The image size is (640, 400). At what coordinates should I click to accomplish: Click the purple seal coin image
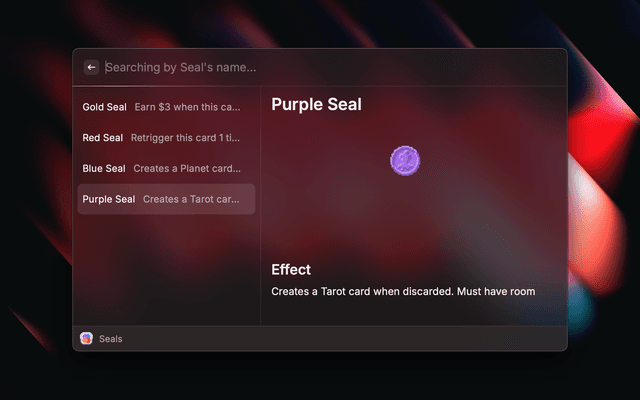tap(405, 160)
